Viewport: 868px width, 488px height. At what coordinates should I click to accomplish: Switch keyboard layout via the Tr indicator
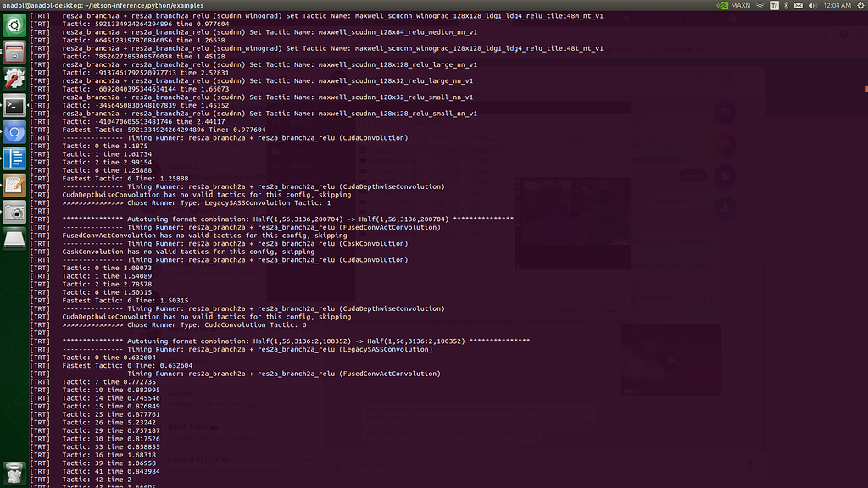point(774,6)
